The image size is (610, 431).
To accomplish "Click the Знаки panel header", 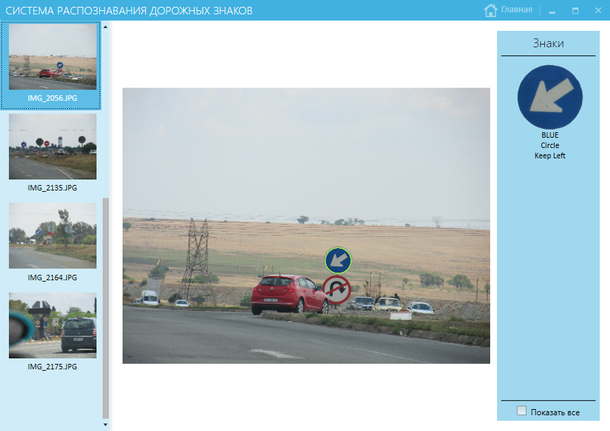I will point(548,43).
